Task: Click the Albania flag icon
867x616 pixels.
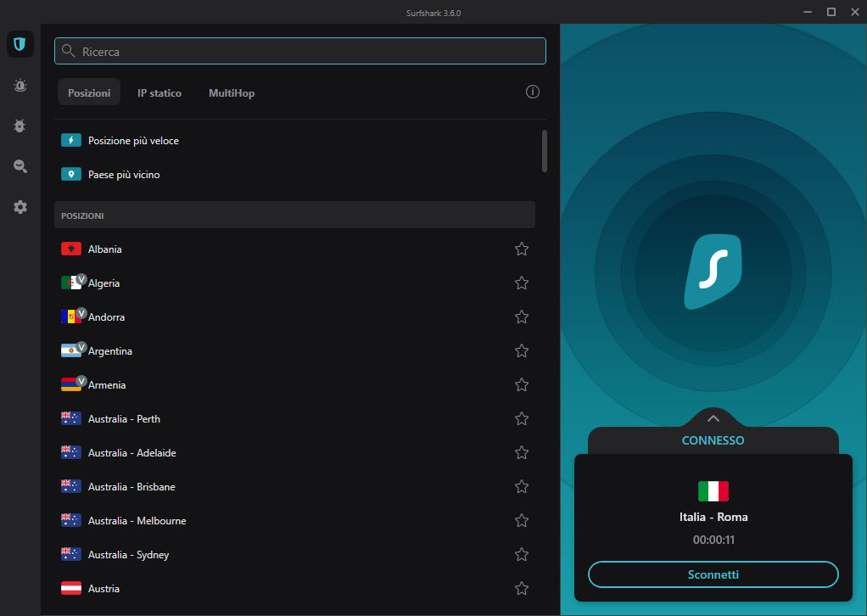Action: tap(70, 249)
